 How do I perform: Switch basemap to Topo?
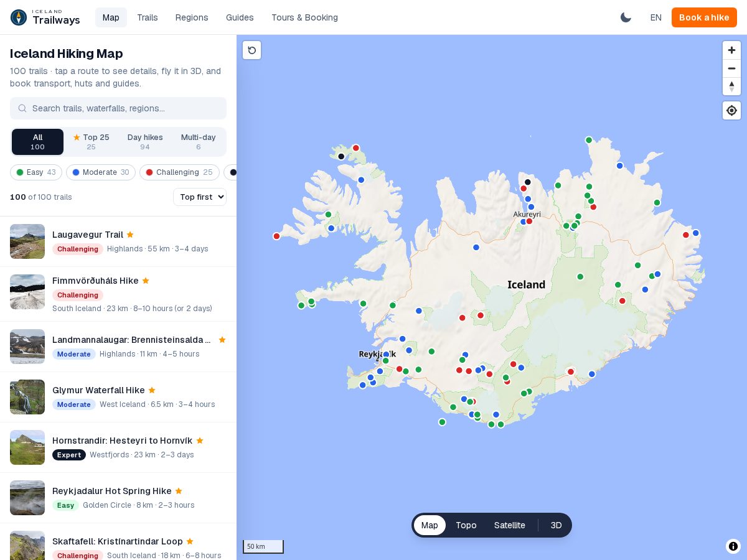point(466,525)
